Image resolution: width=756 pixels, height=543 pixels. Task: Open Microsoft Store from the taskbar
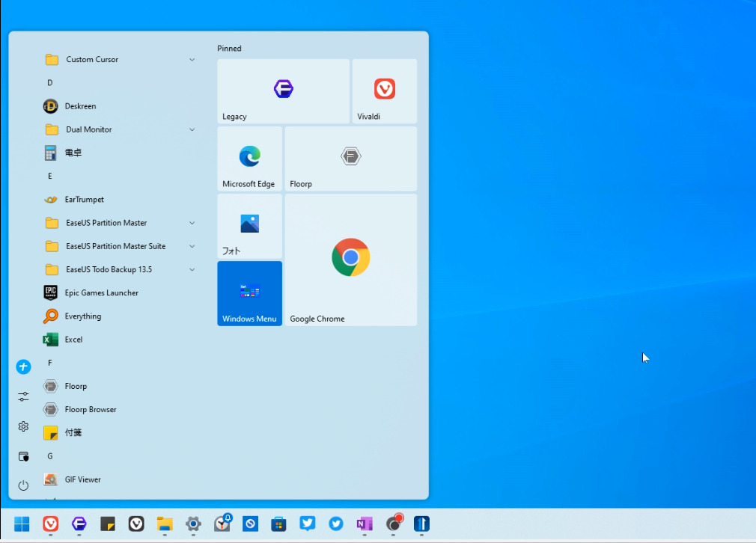point(278,524)
